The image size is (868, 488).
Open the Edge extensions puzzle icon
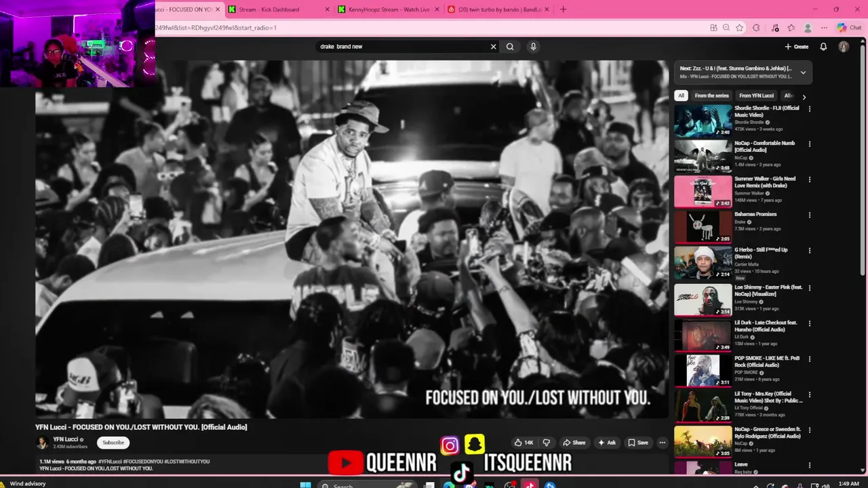pyautogui.click(x=756, y=28)
